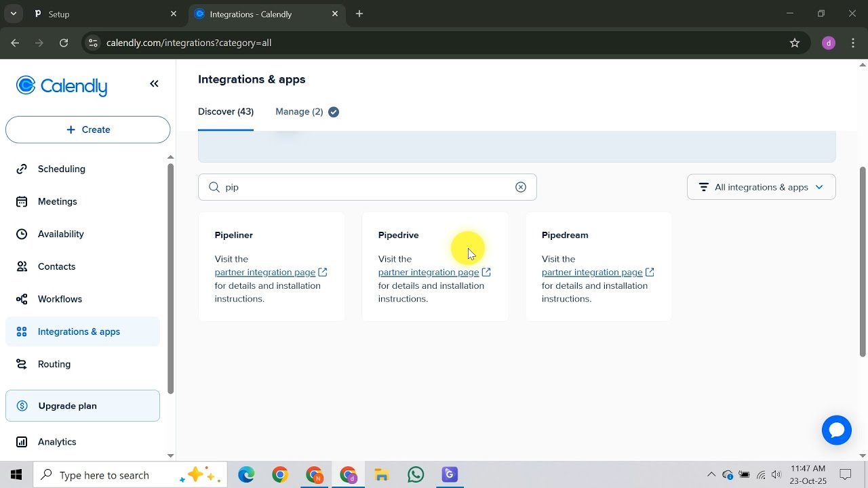This screenshot has width=868, height=488.
Task: Open Chrome three-dot menu
Action: click(853, 43)
